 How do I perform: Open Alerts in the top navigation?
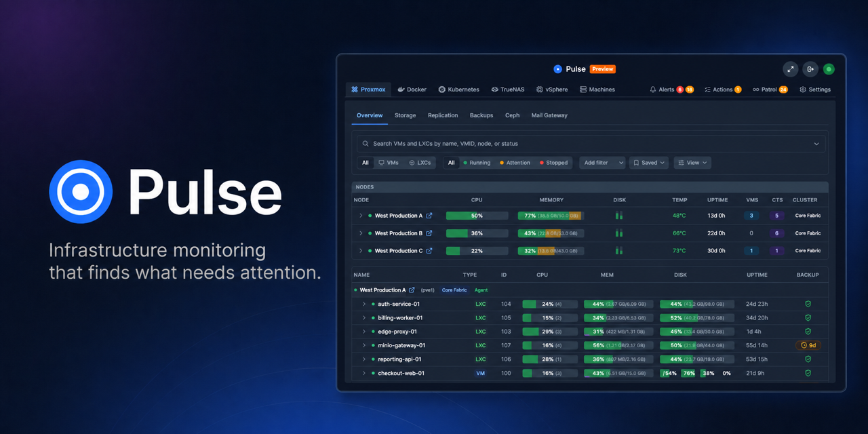(x=671, y=90)
